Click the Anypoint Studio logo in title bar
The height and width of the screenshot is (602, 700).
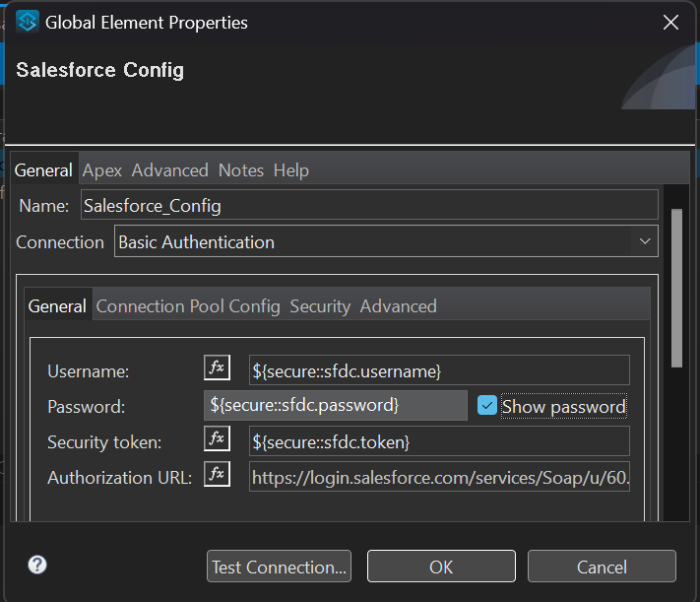29,22
